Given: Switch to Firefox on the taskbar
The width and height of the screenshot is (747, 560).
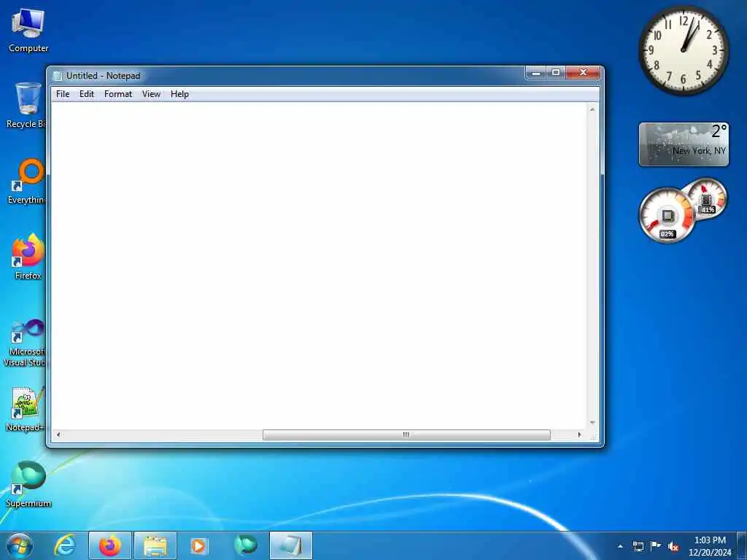Looking at the screenshot, I should (x=110, y=545).
